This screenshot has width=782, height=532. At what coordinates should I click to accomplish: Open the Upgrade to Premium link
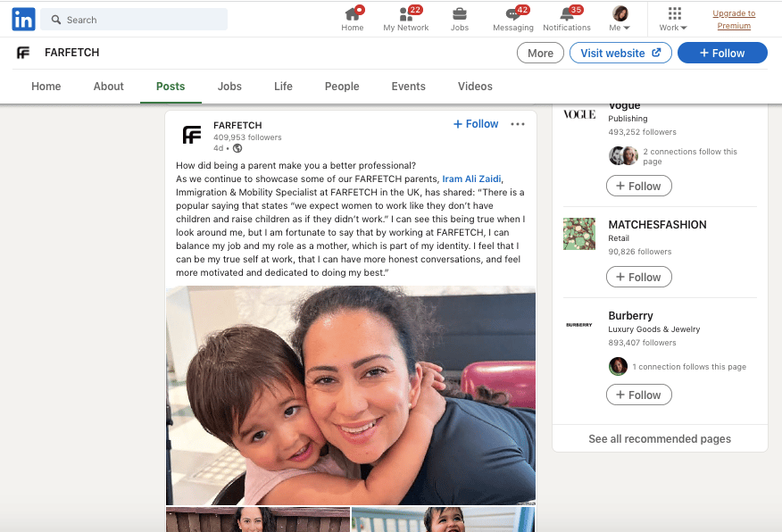click(734, 20)
